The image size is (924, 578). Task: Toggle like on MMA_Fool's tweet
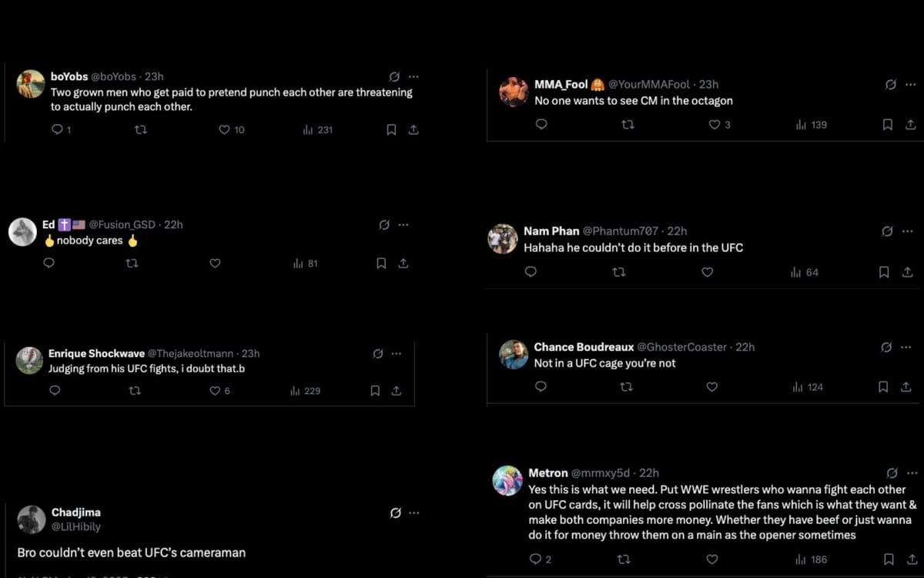[x=715, y=124]
